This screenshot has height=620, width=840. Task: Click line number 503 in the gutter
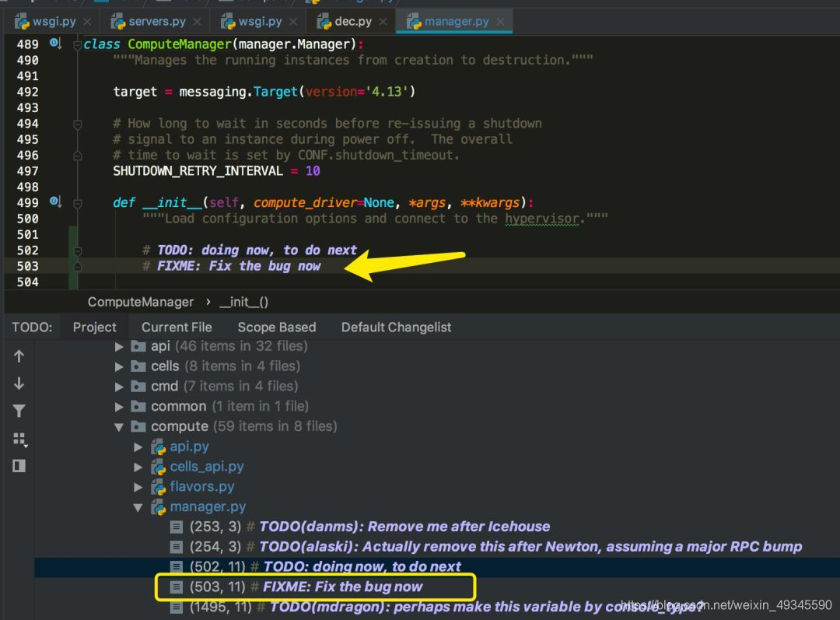(x=27, y=266)
